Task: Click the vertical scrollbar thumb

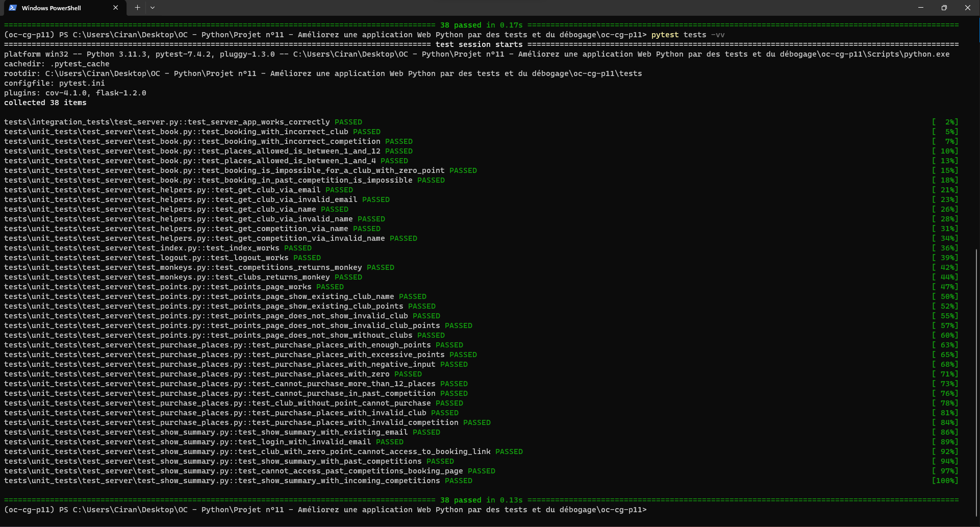Action: coord(977,383)
